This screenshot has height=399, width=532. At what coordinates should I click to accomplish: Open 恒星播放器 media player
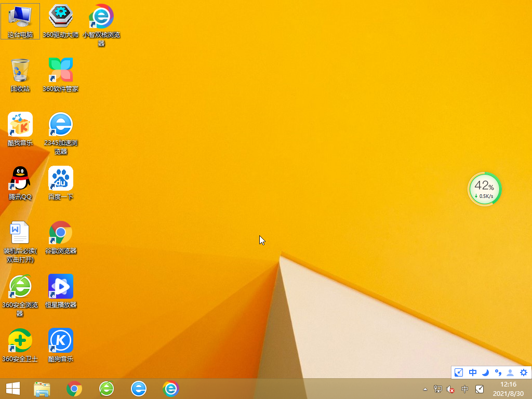(x=60, y=287)
